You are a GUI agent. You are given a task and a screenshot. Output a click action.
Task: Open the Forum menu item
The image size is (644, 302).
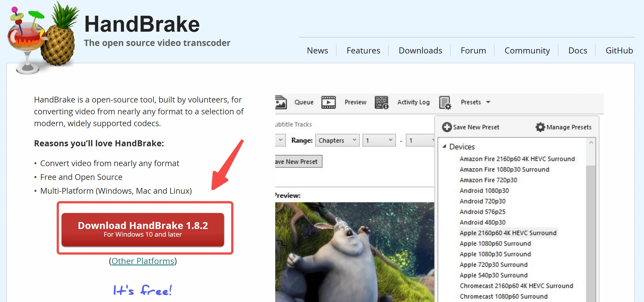coord(473,50)
